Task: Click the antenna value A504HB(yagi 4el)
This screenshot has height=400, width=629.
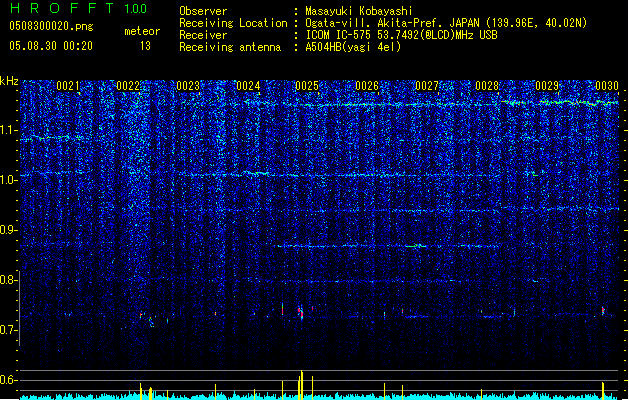Action: [x=353, y=47]
